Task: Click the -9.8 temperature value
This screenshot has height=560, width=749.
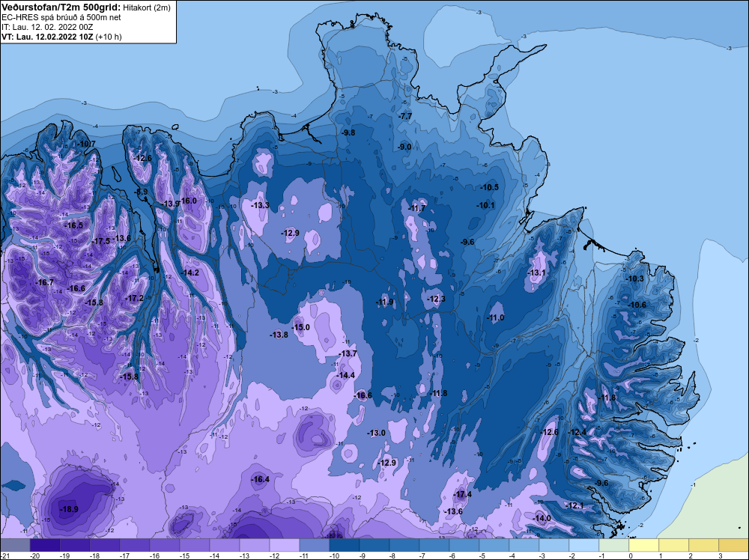Action: [x=348, y=133]
